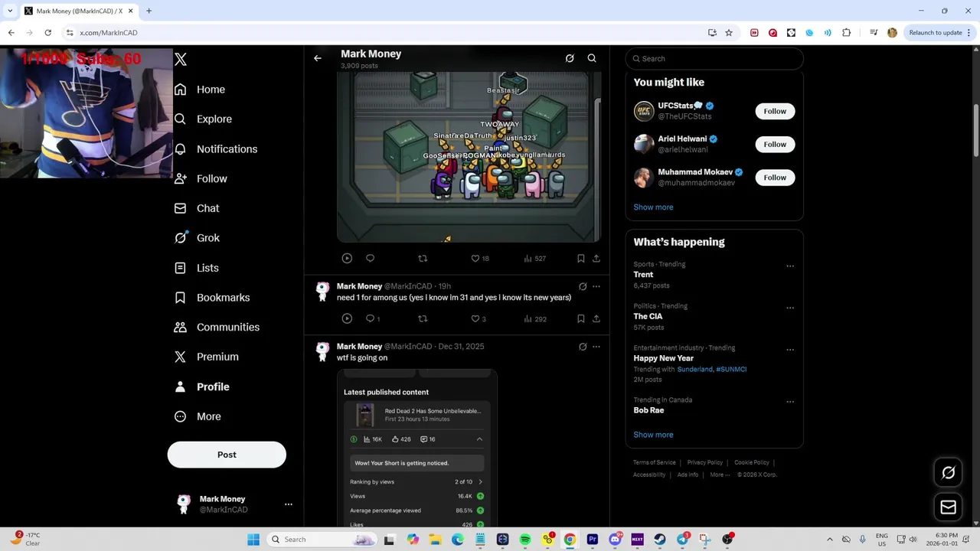Image resolution: width=980 pixels, height=551 pixels.
Task: Open more options on 19h post
Action: pos(596,286)
